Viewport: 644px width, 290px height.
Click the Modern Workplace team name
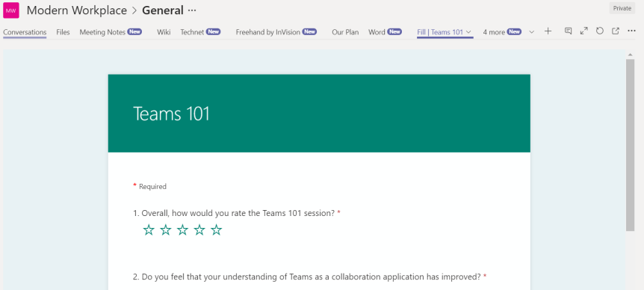(77, 10)
